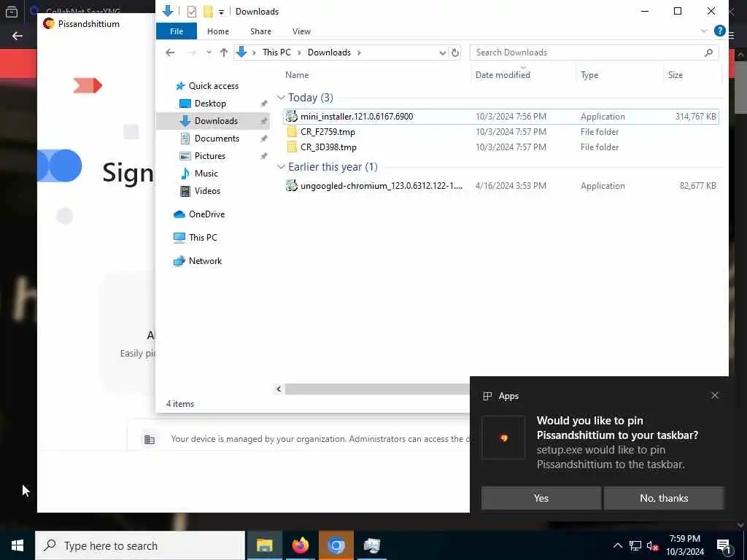747x560 pixels.
Task: Collapse the Today (3) group
Action: pyautogui.click(x=281, y=98)
